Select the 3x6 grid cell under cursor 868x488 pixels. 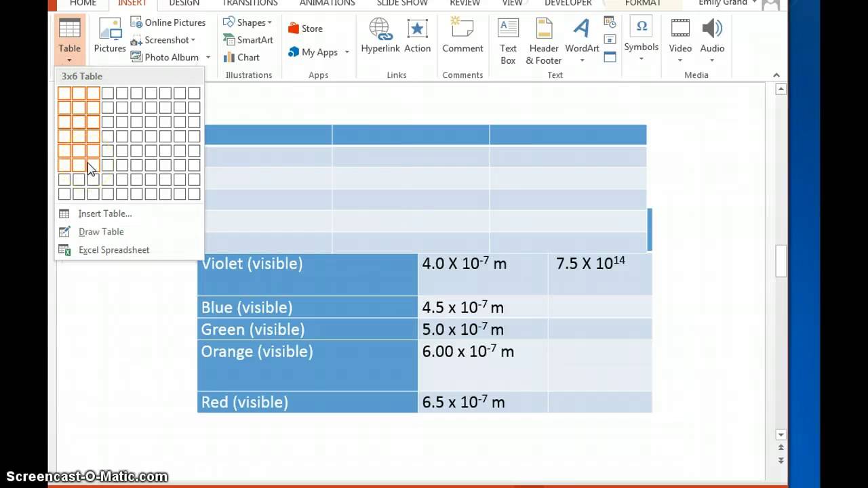coord(93,165)
